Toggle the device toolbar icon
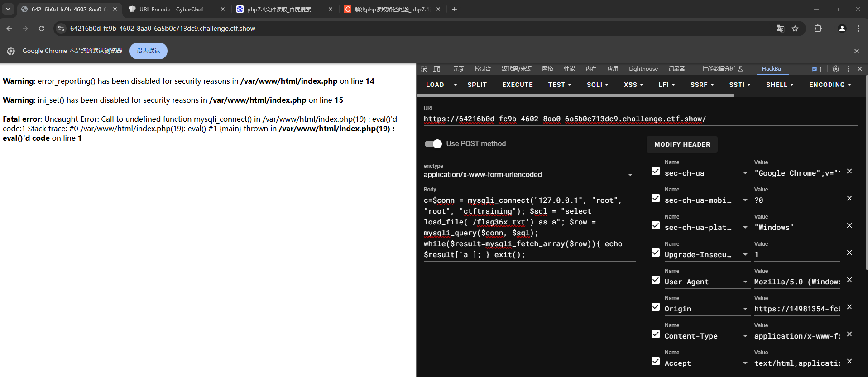 [x=436, y=69]
